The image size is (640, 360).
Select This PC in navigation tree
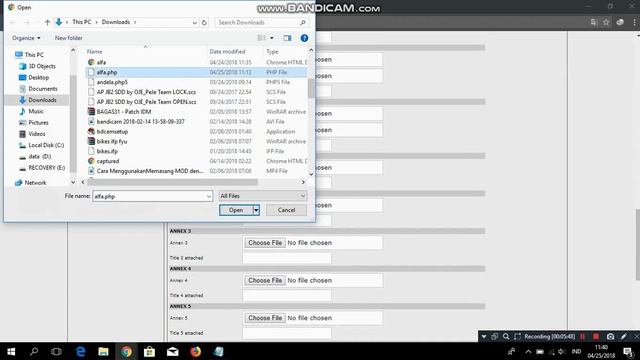[x=34, y=55]
